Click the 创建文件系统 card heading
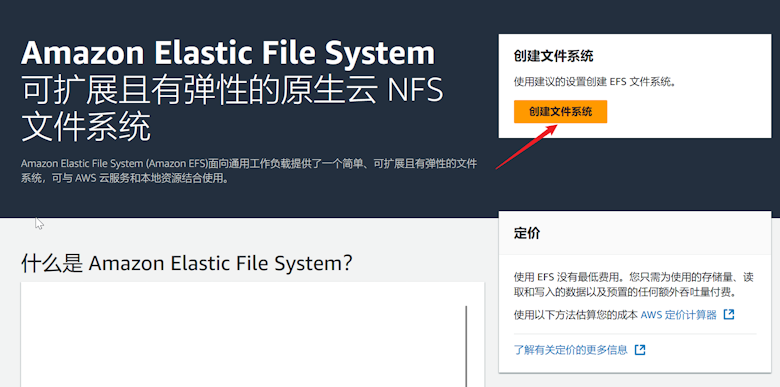This screenshot has width=780, height=387. [x=553, y=56]
